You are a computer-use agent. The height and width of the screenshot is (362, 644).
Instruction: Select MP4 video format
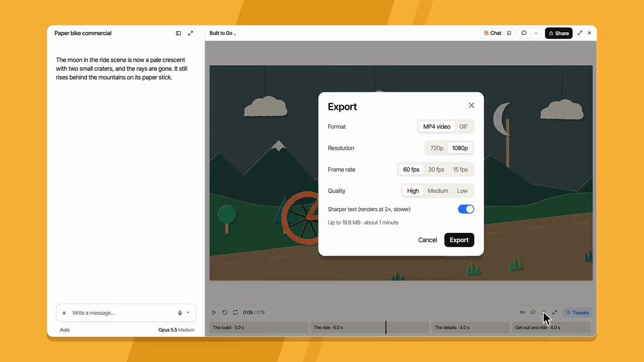[437, 127]
